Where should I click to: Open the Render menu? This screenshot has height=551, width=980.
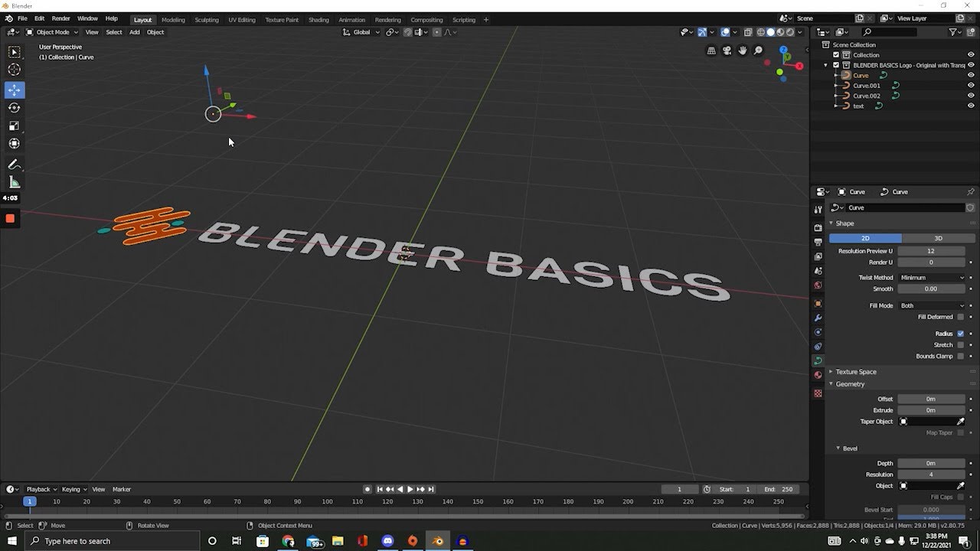tap(60, 18)
